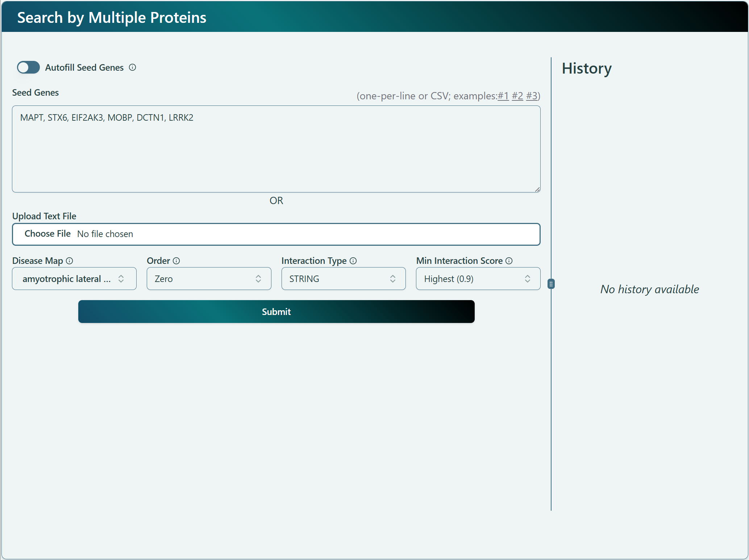Screen dimensions: 749x560
Task: Click Order info icon
Action: click(176, 261)
